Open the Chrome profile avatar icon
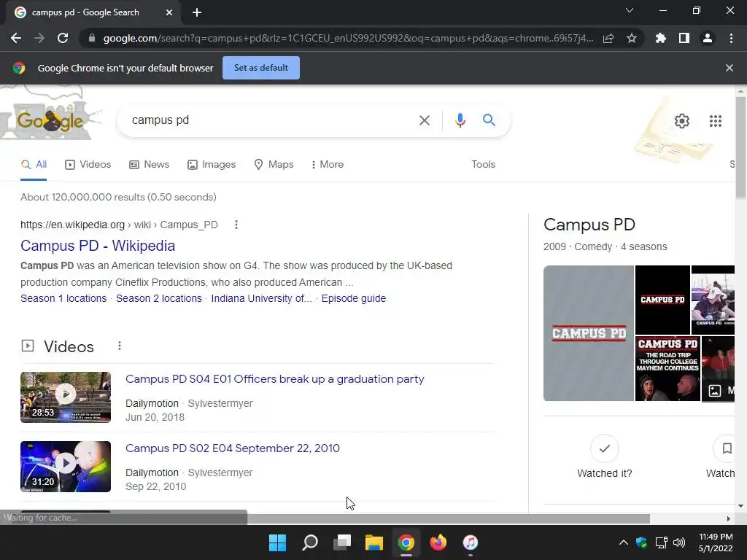The width and height of the screenshot is (747, 560). (x=708, y=38)
